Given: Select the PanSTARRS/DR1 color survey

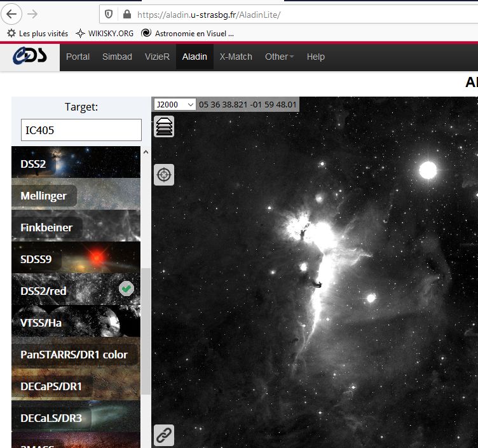Looking at the screenshot, I should point(76,353).
